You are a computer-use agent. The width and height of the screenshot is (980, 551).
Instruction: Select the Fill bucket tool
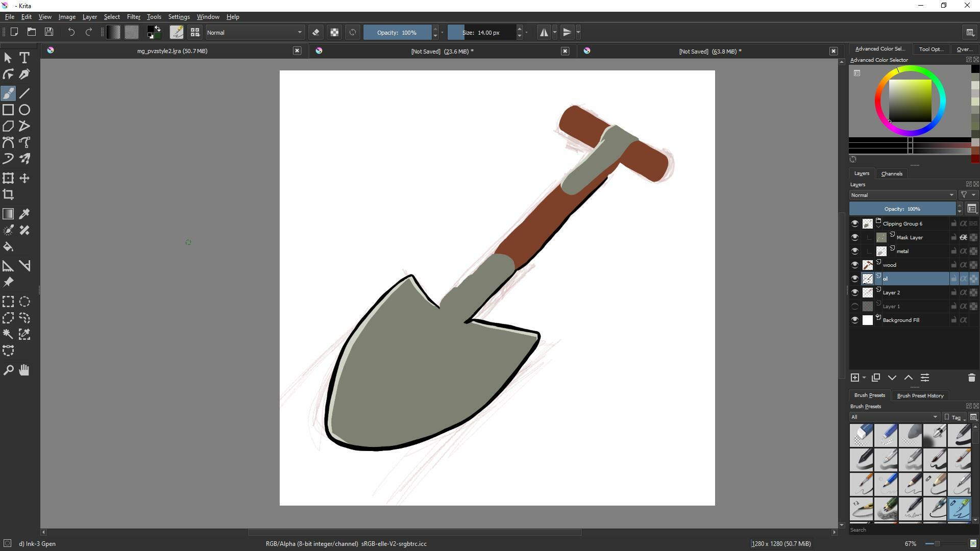click(8, 247)
